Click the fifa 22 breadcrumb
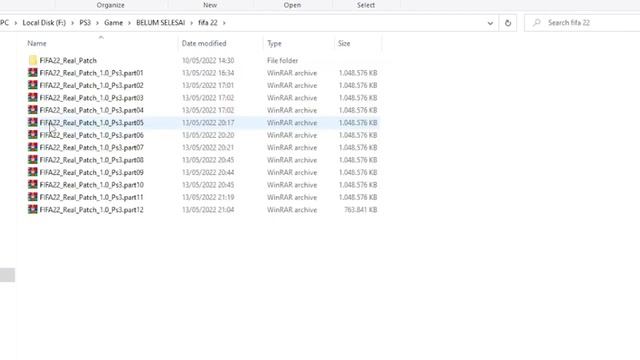Viewport: 640px width, 360px height. tap(208, 23)
